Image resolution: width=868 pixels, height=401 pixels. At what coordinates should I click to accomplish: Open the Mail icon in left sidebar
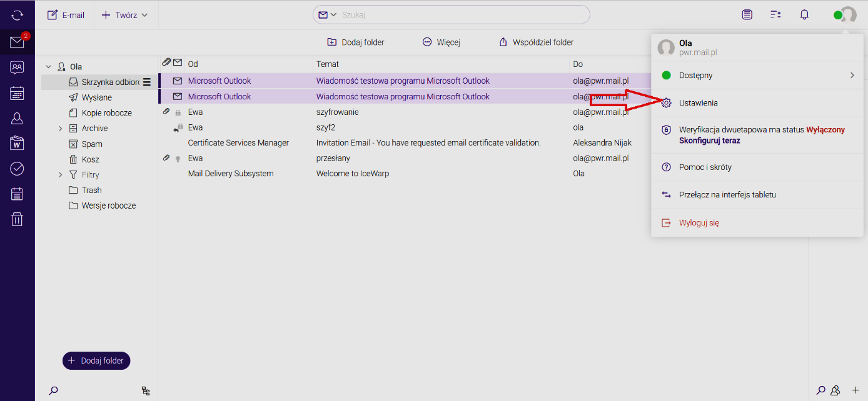[x=17, y=42]
